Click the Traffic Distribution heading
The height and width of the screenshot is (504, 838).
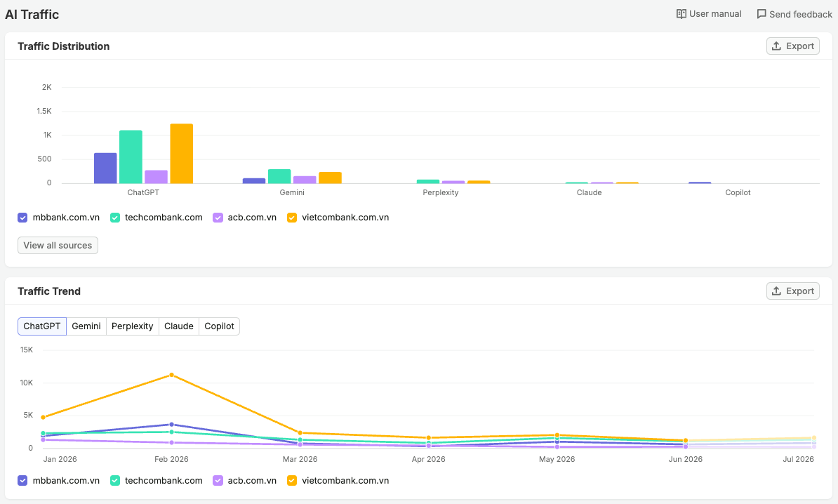pos(64,46)
